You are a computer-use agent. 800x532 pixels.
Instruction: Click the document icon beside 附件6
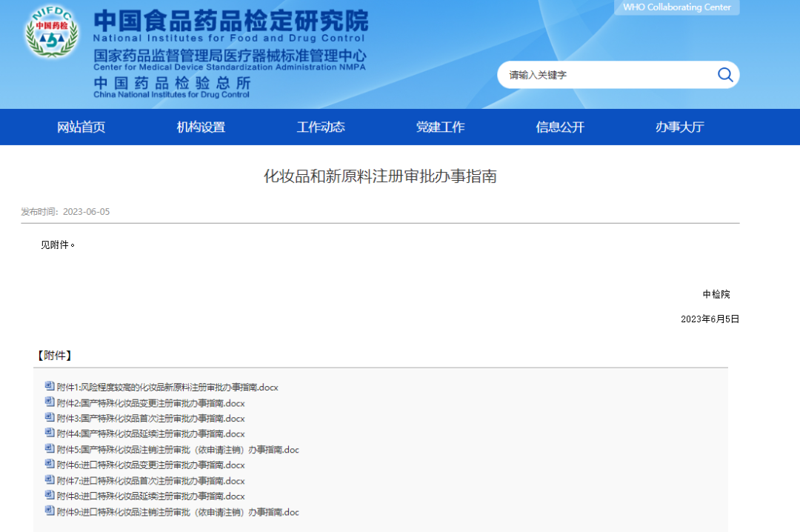click(50, 464)
